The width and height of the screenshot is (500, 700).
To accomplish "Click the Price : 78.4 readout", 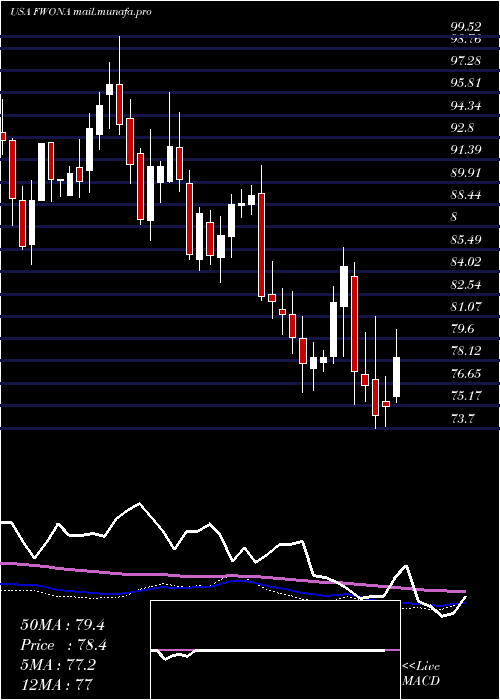I will [x=63, y=645].
